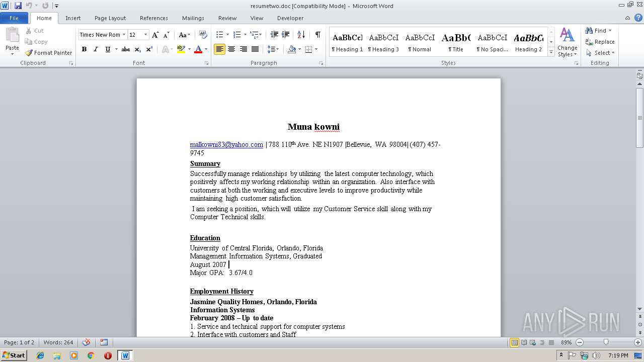Screen dimensions: 644x362
Task: Toggle Italic formatting
Action: (x=96, y=49)
